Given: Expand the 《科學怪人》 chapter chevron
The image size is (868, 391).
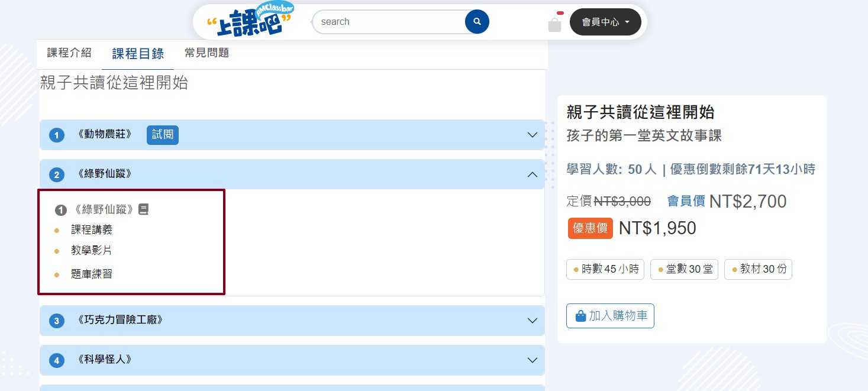Looking at the screenshot, I should [x=532, y=360].
